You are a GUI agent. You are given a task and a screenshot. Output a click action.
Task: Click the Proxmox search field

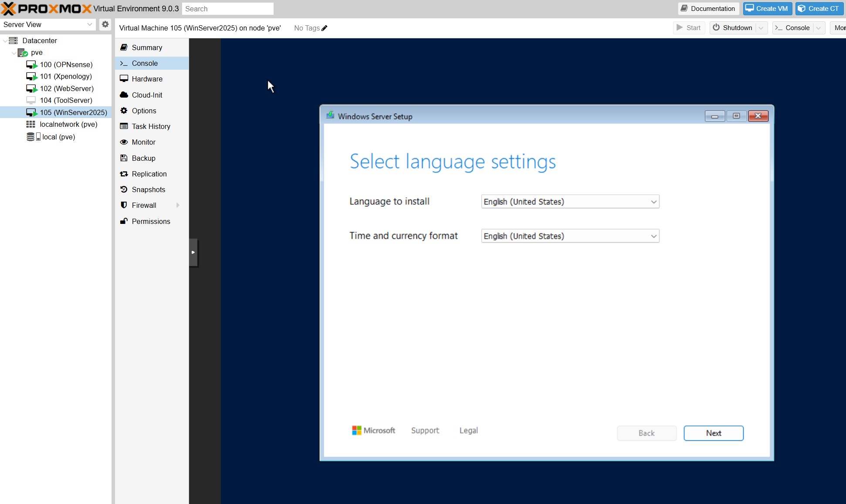227,9
